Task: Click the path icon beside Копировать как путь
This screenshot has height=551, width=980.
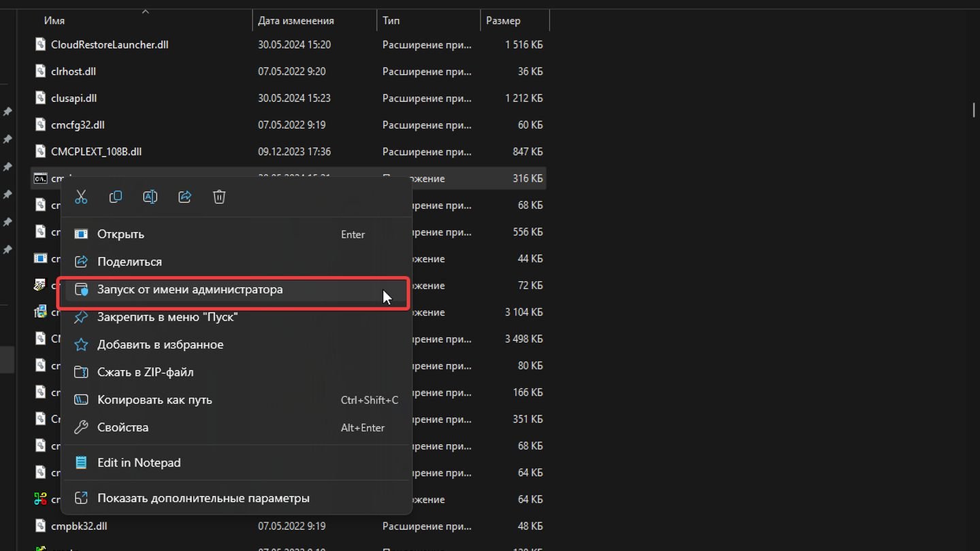Action: (81, 400)
